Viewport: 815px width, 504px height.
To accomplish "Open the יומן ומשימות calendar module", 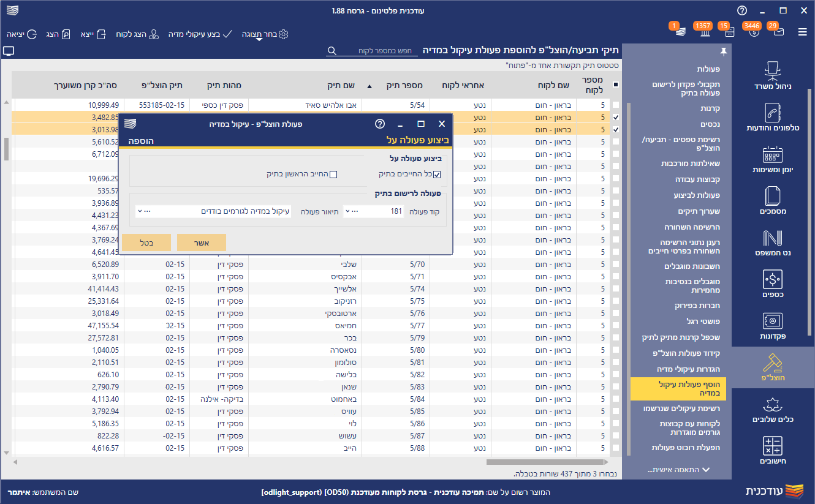I will tap(773, 159).
